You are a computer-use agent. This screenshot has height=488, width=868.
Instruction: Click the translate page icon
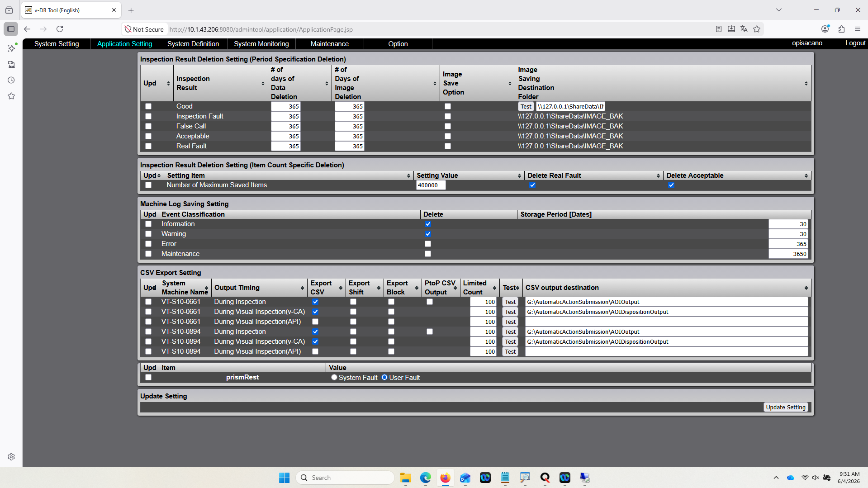click(744, 29)
